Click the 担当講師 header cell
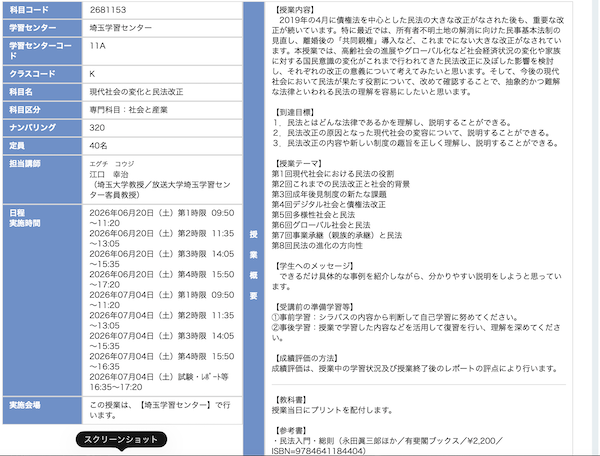 click(42, 179)
